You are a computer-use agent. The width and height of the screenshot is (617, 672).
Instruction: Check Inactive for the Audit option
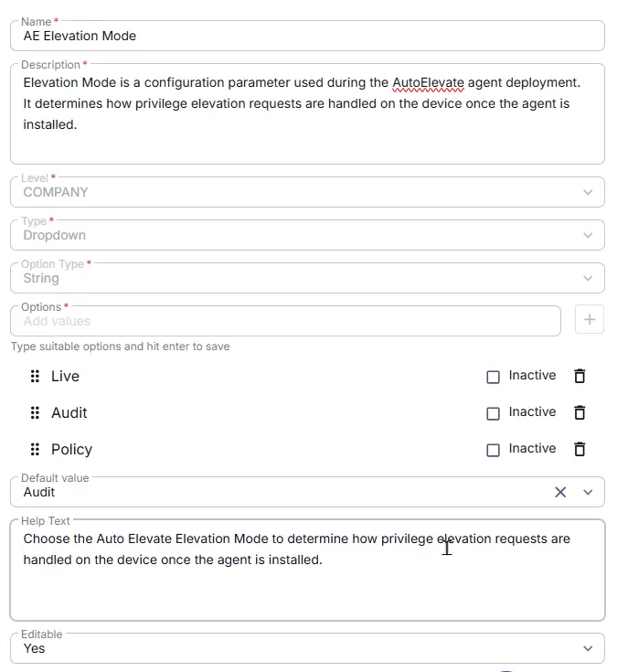pyautogui.click(x=493, y=413)
